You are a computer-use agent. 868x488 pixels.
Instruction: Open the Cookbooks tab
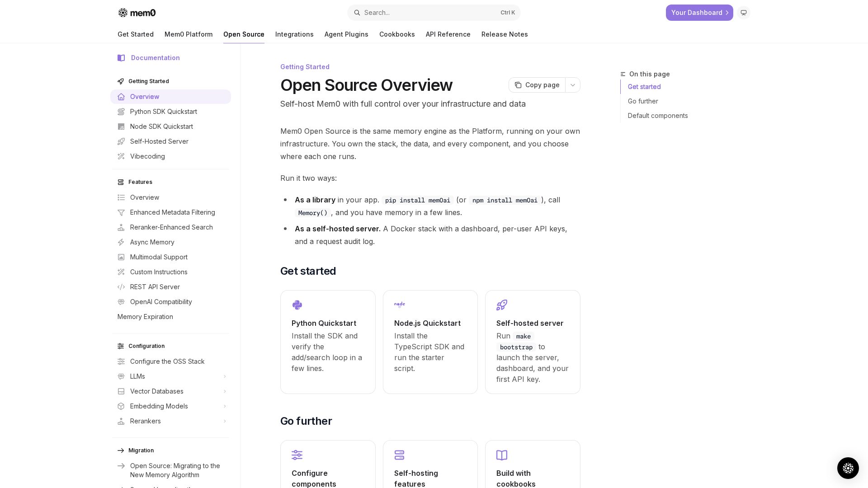397,34
